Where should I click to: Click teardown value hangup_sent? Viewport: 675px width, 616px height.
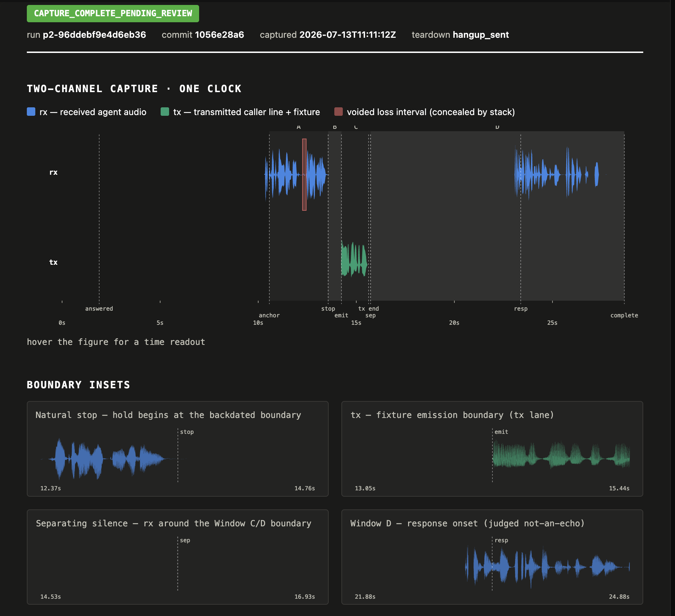click(x=481, y=35)
